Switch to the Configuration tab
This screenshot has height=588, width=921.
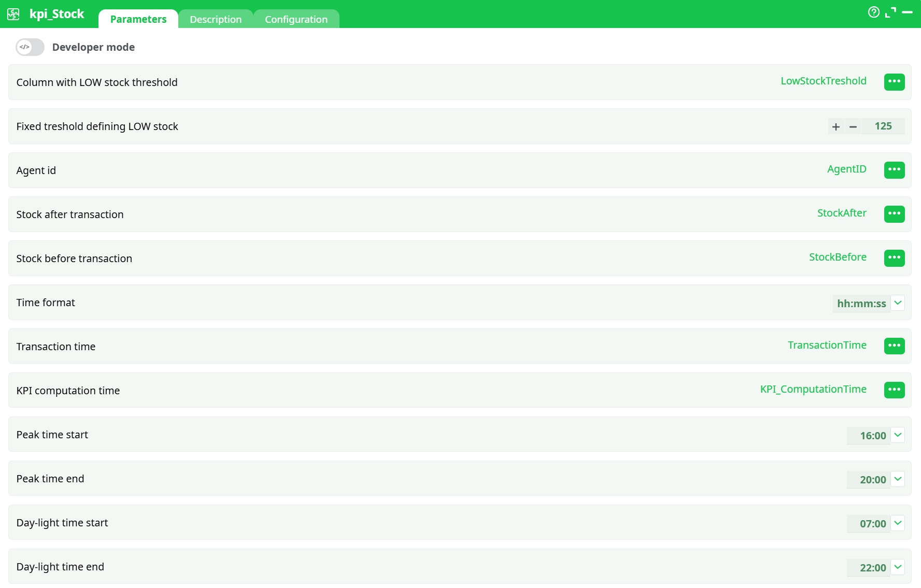click(296, 19)
